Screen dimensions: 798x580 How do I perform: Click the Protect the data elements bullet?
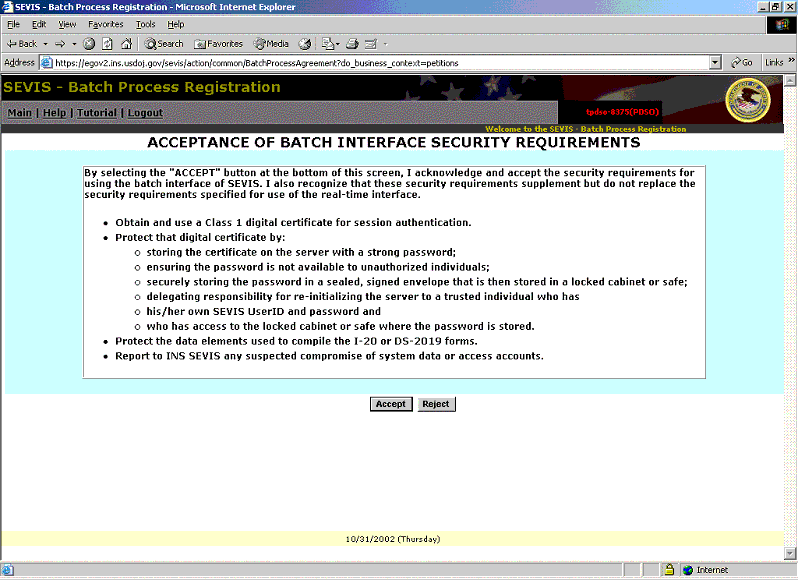click(x=296, y=341)
